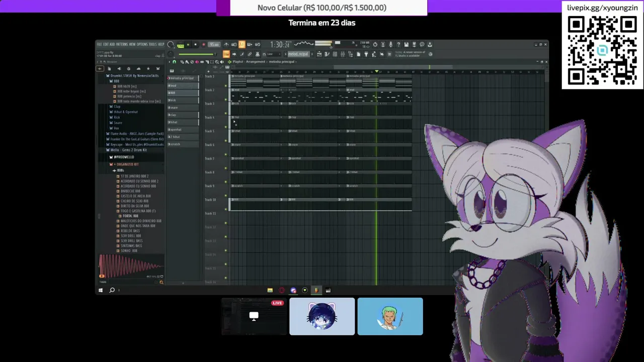
Task: Click the help question mark icon
Action: pos(398,44)
